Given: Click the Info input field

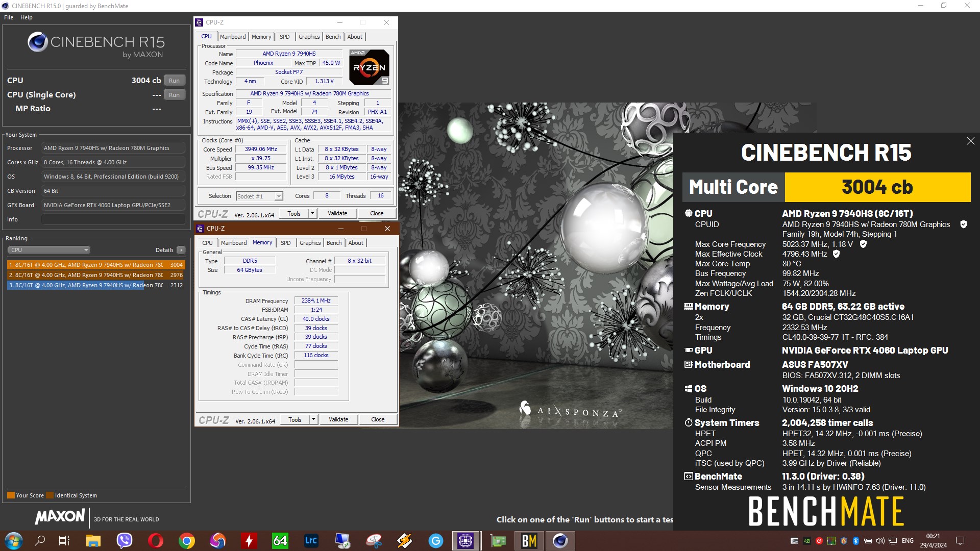Looking at the screenshot, I should (113, 219).
